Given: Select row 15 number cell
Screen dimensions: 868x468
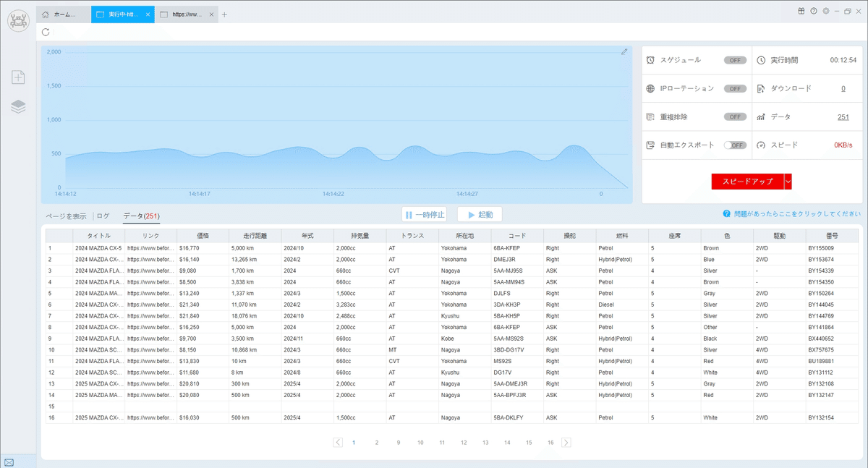Looking at the screenshot, I should [x=59, y=407].
